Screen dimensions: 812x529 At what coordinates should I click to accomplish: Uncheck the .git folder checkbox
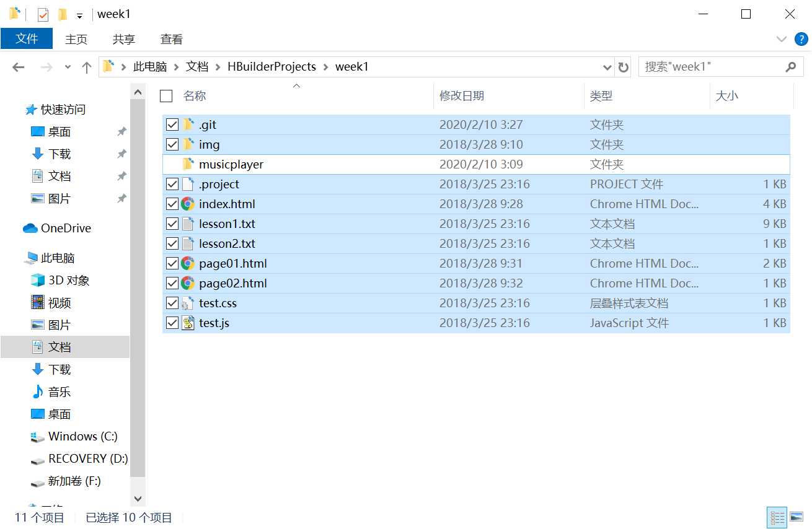[x=172, y=125]
